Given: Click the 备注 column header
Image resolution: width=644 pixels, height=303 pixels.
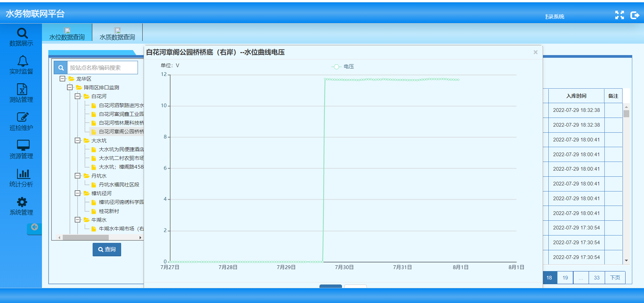Looking at the screenshot, I should click(x=613, y=96).
